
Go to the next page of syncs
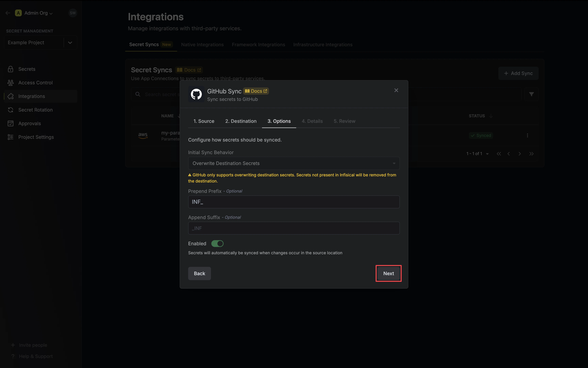pyautogui.click(x=520, y=154)
